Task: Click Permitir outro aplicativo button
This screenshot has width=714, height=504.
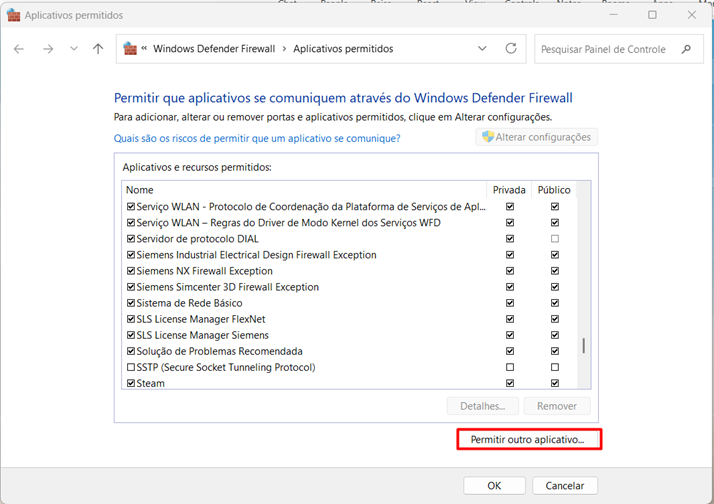Action: [527, 440]
